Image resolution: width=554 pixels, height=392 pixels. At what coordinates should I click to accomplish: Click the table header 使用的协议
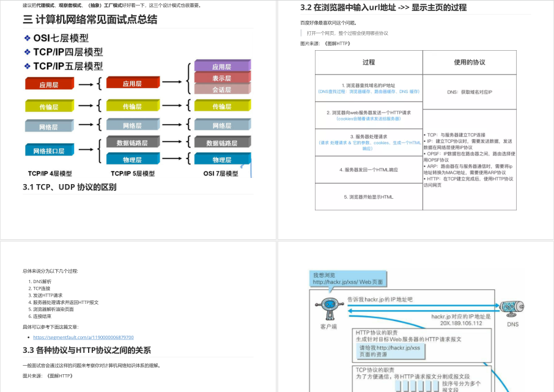coord(470,62)
